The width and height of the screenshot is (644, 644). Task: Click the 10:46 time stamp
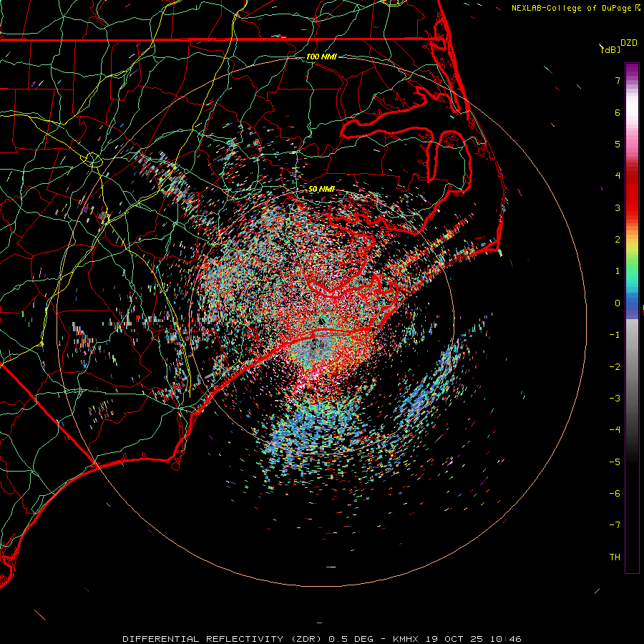click(x=506, y=639)
